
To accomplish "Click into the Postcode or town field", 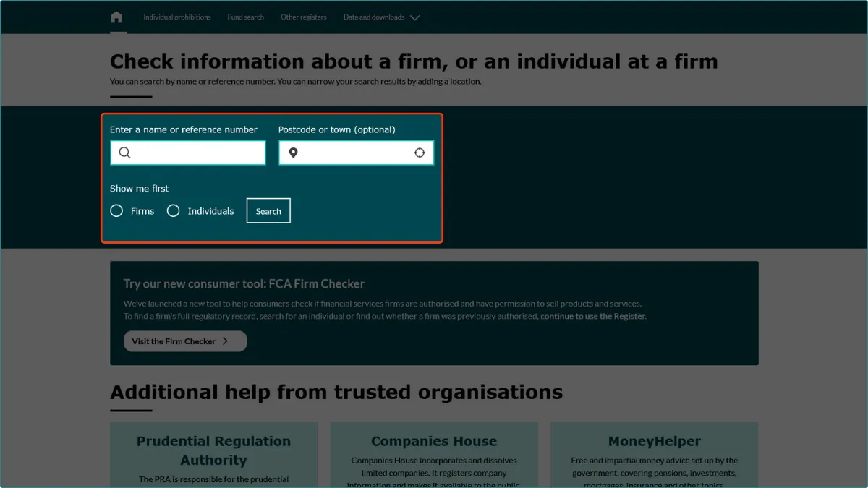I will click(354, 153).
